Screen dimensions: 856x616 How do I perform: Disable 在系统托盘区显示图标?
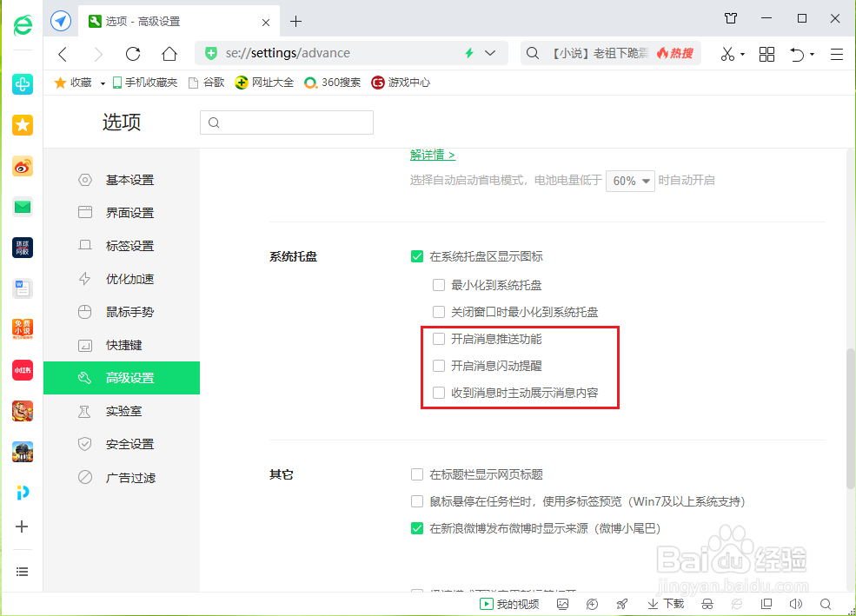pyautogui.click(x=417, y=256)
